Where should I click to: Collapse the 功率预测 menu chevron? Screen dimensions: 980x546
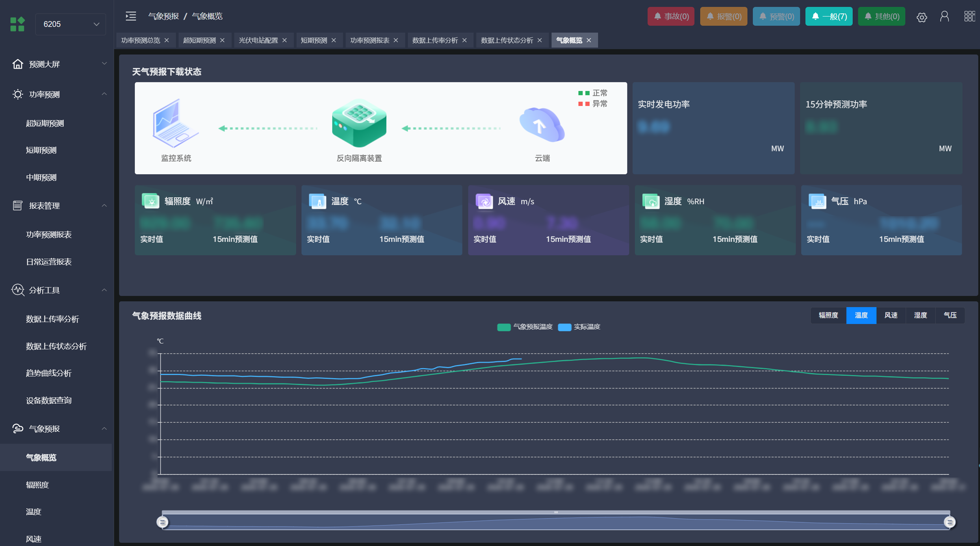coord(104,94)
